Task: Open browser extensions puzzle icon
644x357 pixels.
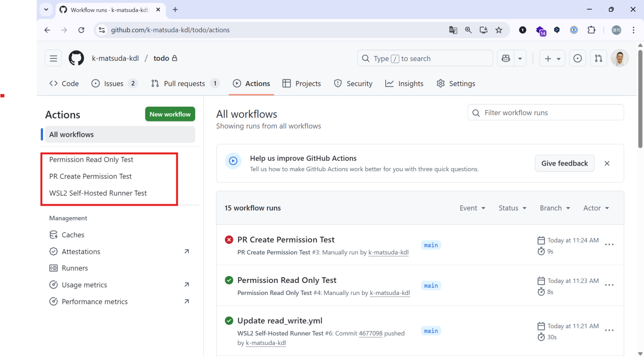Action: [591, 30]
